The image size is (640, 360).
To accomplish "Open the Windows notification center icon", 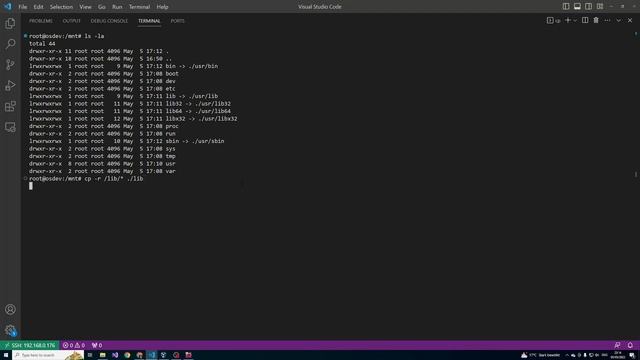I will click(632, 355).
